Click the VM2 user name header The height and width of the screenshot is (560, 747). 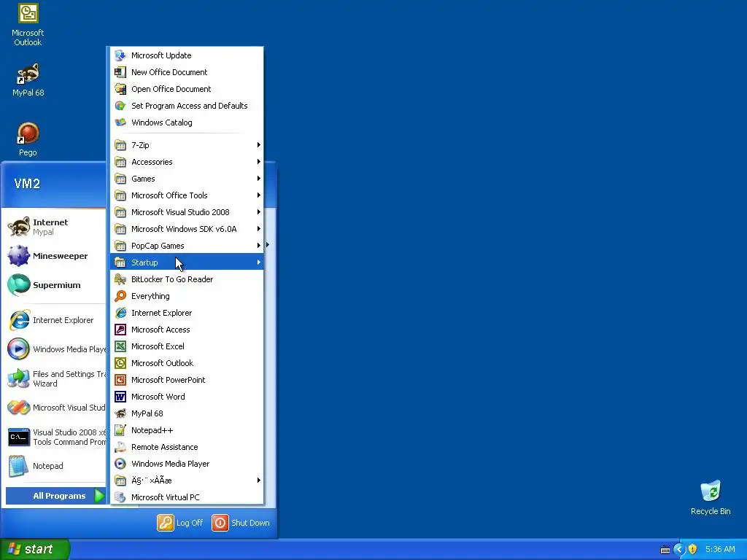point(27,184)
